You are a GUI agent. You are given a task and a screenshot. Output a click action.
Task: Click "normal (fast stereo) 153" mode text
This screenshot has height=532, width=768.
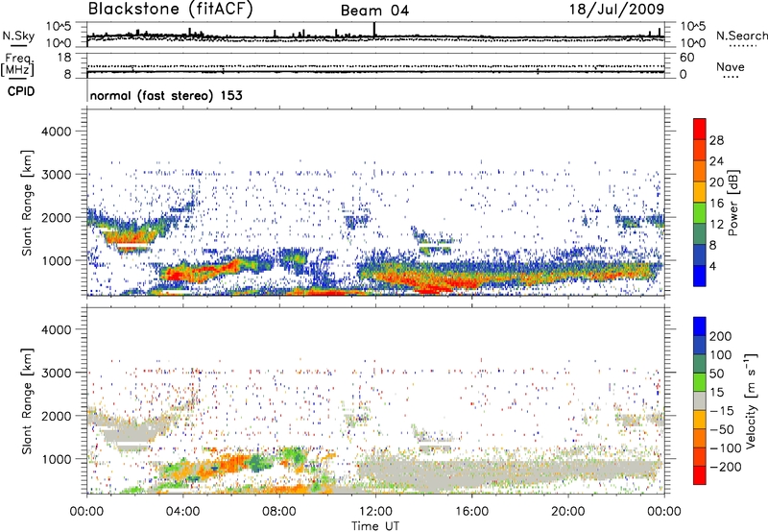[x=166, y=95]
